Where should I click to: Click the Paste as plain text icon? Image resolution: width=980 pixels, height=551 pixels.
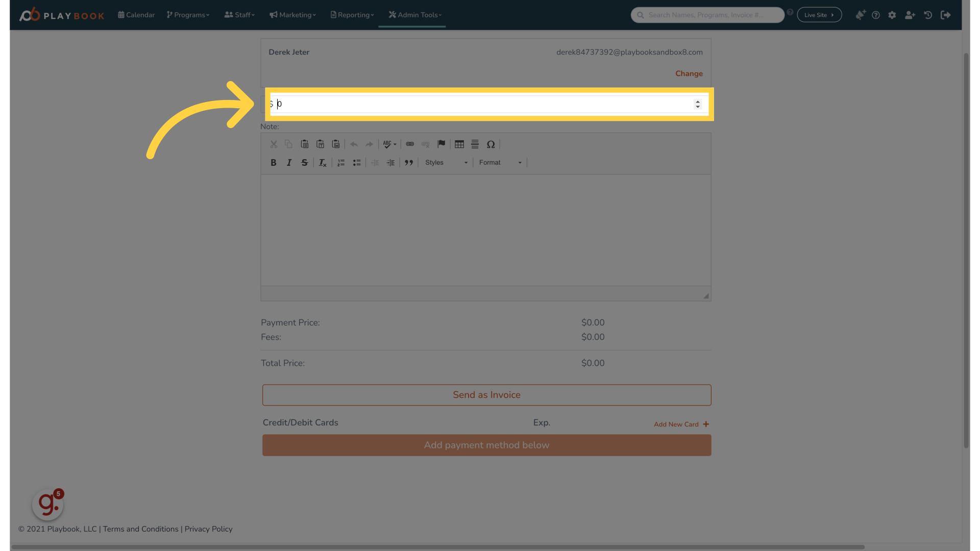(x=321, y=144)
